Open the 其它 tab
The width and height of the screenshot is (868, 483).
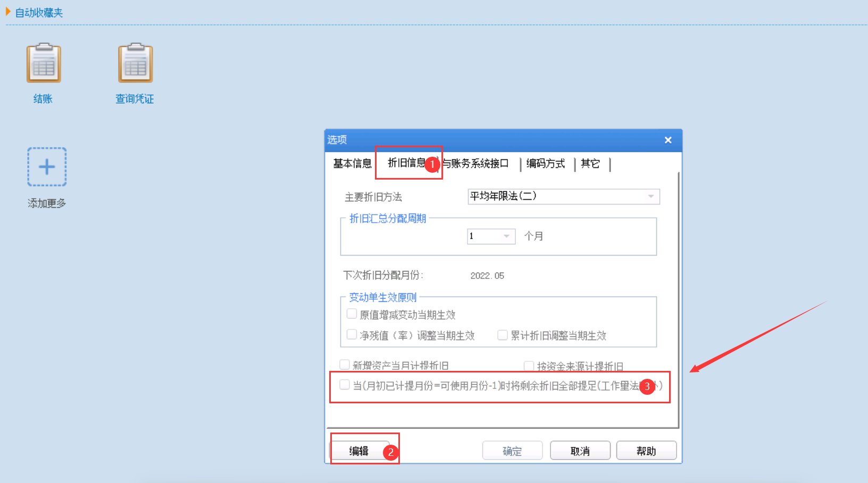point(590,164)
